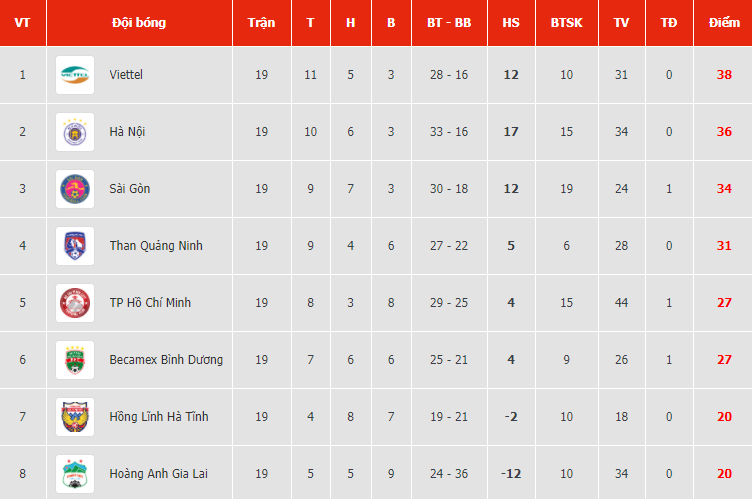Select the Sài Gòn team name
Screen dimensions: 752x499
point(129,189)
